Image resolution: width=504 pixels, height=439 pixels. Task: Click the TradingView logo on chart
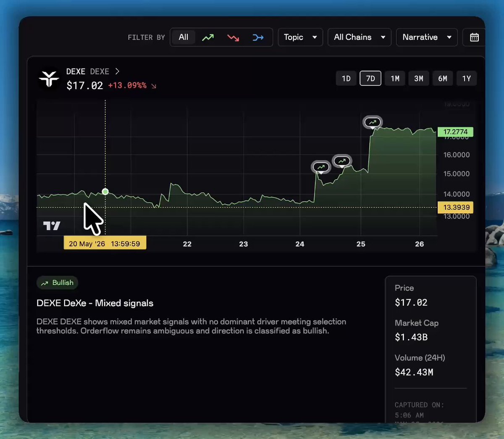tap(52, 226)
